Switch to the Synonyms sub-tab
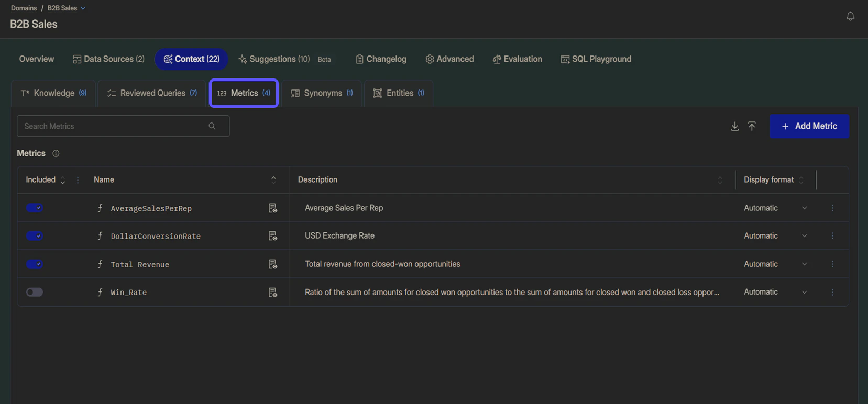This screenshot has height=404, width=868. (322, 93)
